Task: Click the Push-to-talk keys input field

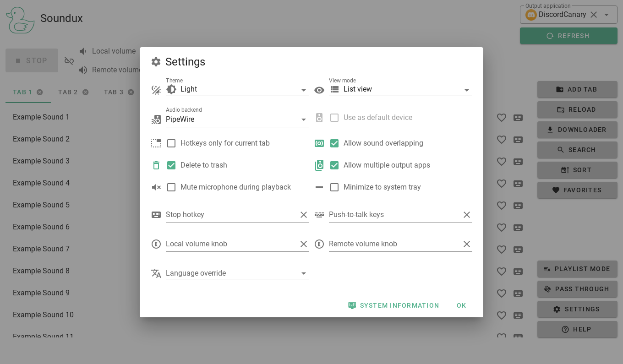Action: point(394,215)
